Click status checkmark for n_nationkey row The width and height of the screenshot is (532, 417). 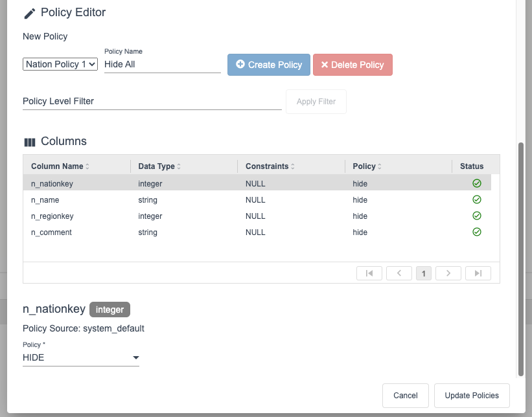(x=477, y=183)
